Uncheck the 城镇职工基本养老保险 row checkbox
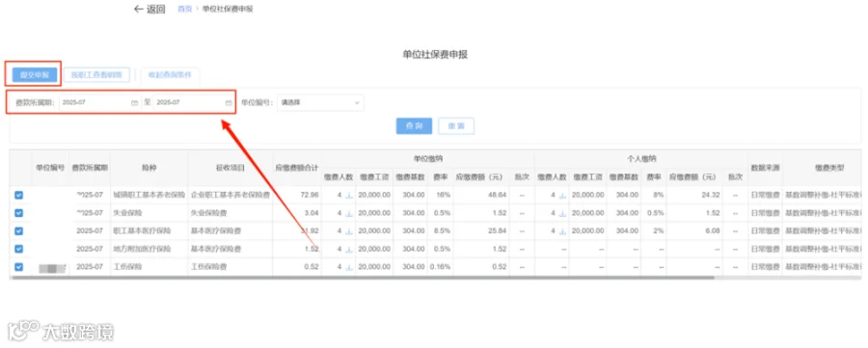This screenshot has width=868, height=348. [x=19, y=195]
